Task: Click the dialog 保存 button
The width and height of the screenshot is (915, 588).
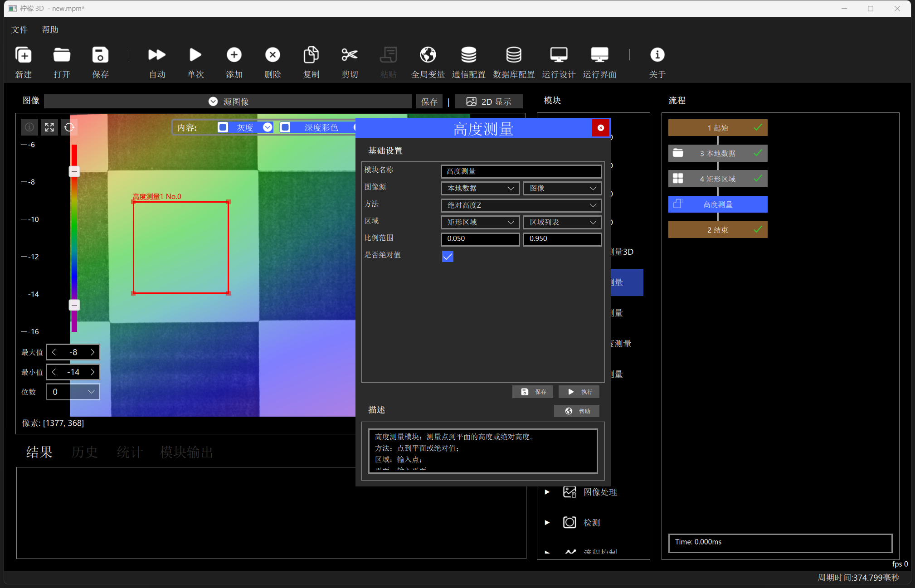Action: click(x=533, y=392)
